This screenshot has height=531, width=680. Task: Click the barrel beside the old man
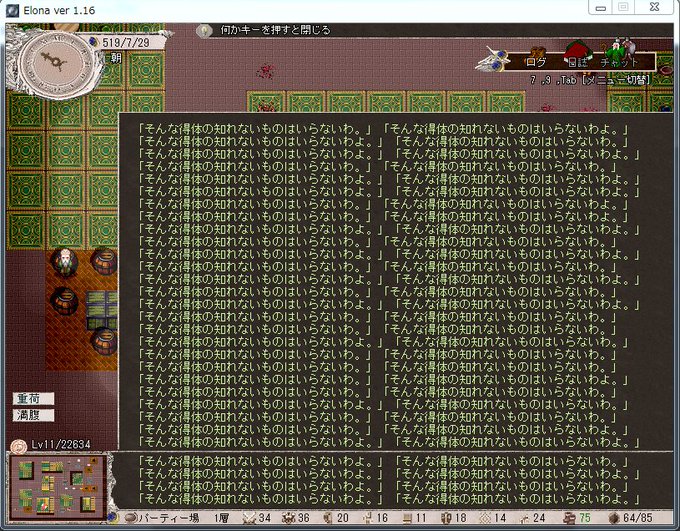104,262
